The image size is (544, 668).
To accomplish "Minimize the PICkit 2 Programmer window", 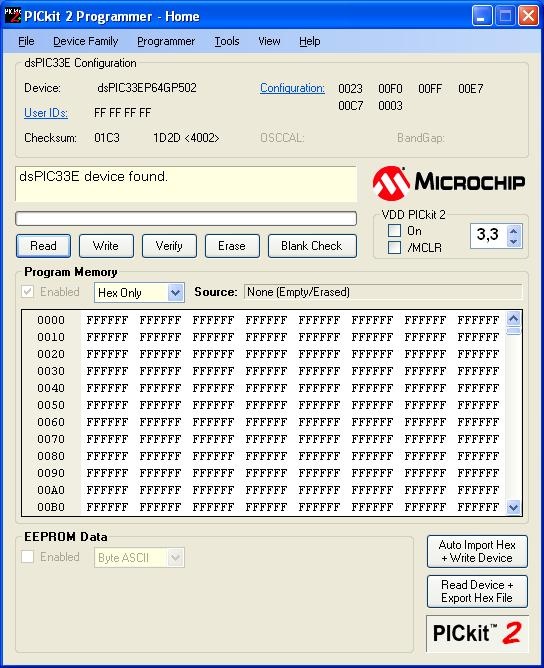I will [x=482, y=16].
